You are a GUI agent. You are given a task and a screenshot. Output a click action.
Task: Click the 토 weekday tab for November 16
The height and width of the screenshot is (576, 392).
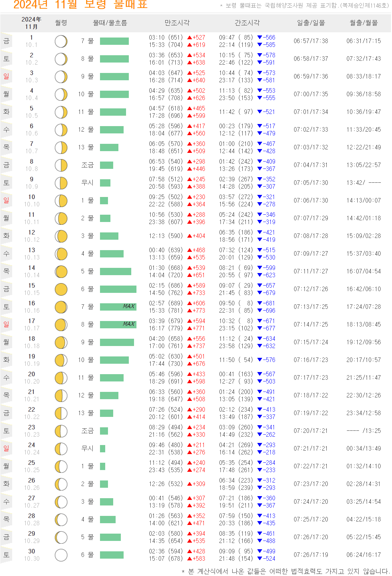pyautogui.click(x=6, y=307)
